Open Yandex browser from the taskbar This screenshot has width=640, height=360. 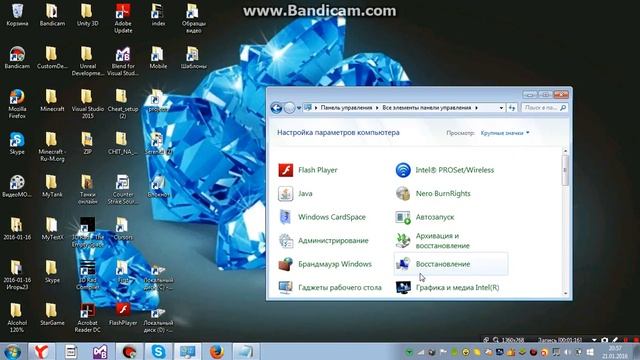41,351
